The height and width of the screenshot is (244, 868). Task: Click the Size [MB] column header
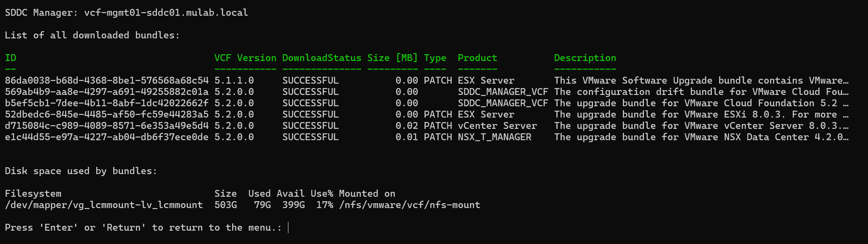pyautogui.click(x=392, y=58)
